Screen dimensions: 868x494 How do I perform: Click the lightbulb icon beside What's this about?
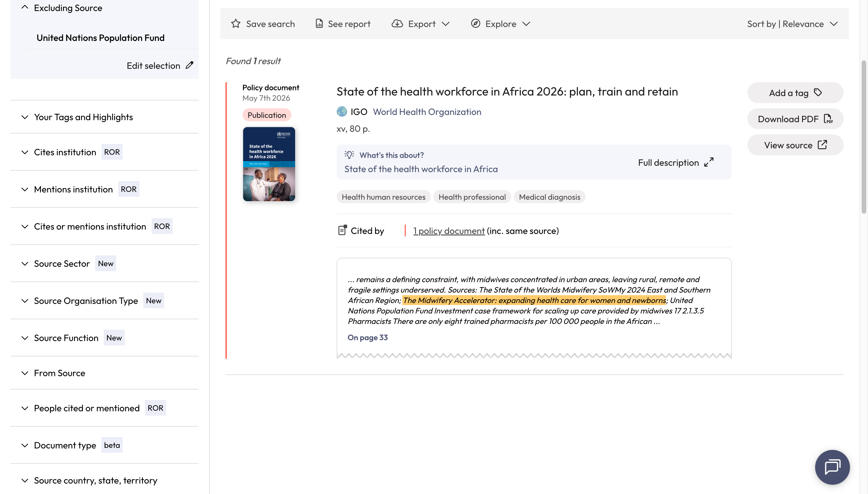click(349, 155)
